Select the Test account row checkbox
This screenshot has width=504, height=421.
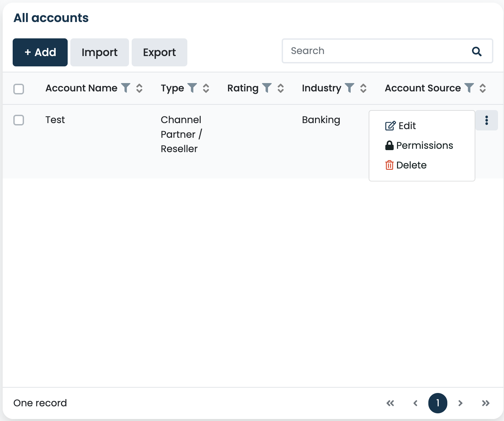(x=19, y=120)
